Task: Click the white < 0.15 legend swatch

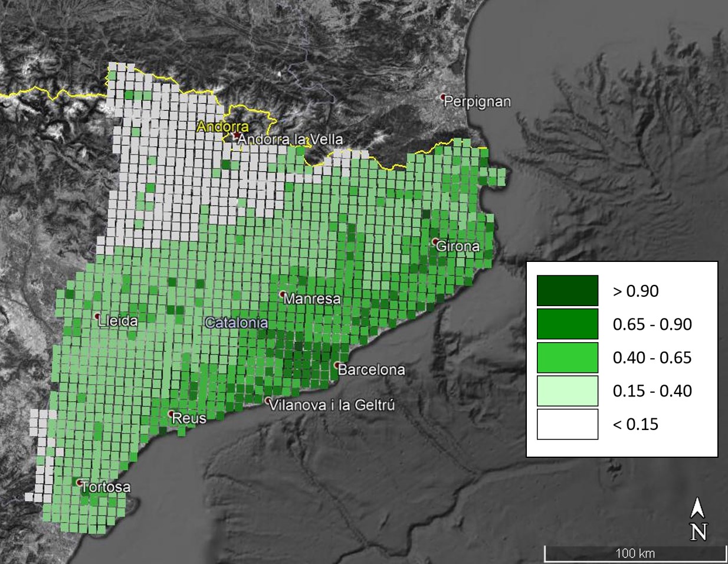Action: [x=568, y=424]
